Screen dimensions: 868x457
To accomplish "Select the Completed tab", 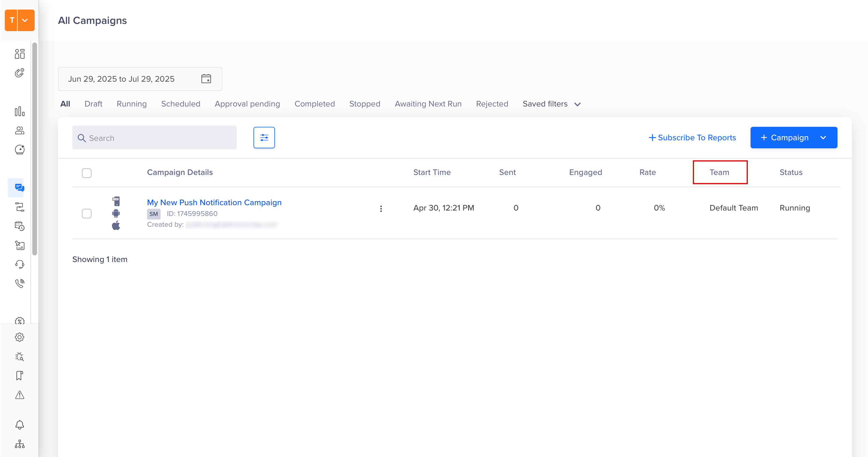I will 314,104.
